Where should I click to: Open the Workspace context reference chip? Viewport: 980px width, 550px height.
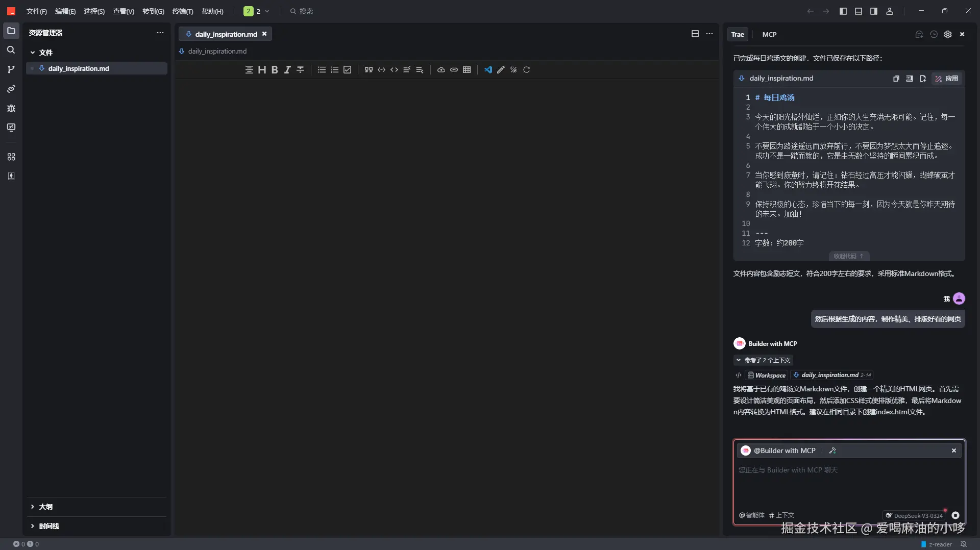(766, 375)
